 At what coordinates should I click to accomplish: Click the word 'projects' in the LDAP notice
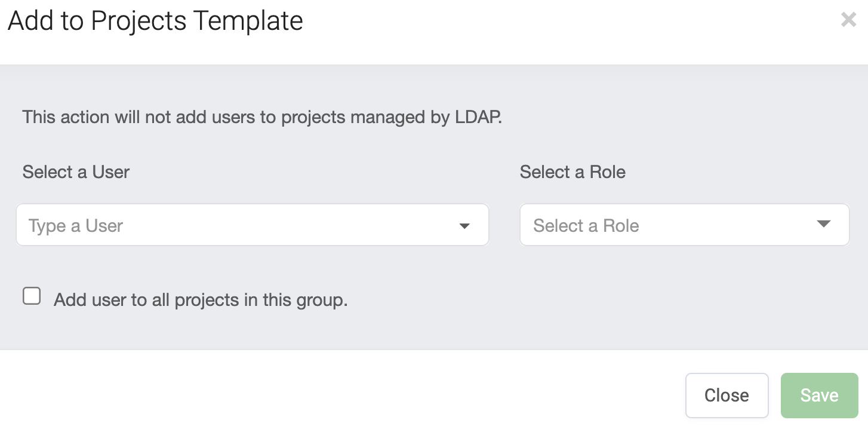pyautogui.click(x=313, y=117)
